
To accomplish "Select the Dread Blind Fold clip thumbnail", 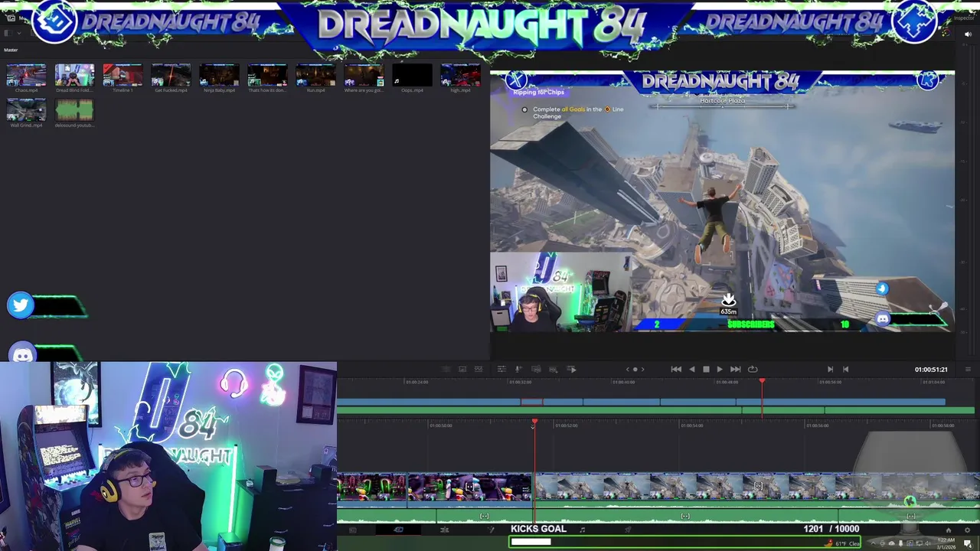I will coord(74,76).
